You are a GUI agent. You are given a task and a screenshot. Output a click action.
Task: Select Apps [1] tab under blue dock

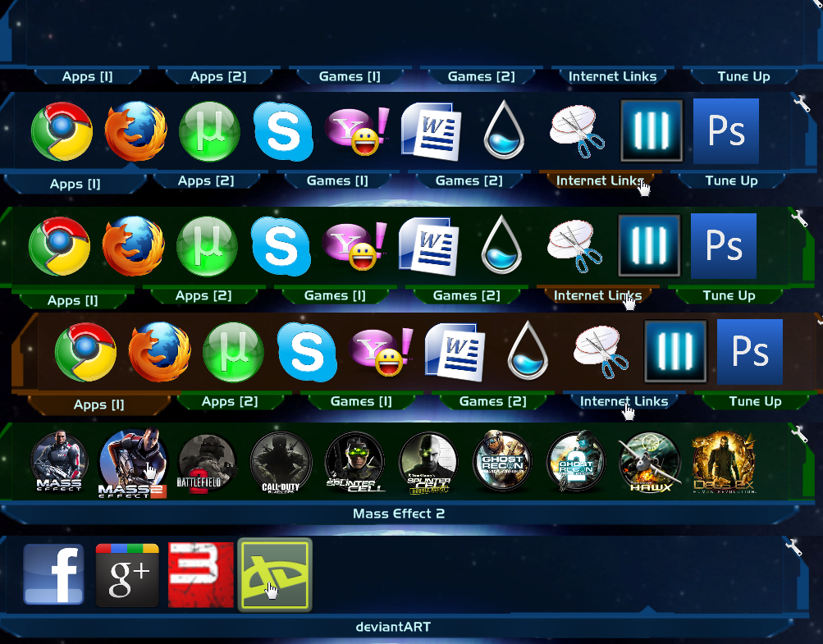click(x=75, y=185)
